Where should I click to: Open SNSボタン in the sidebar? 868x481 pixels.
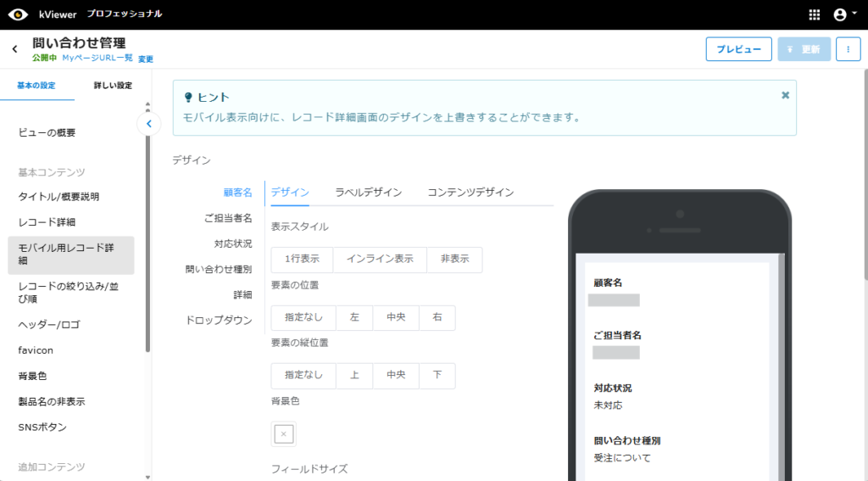[42, 427]
